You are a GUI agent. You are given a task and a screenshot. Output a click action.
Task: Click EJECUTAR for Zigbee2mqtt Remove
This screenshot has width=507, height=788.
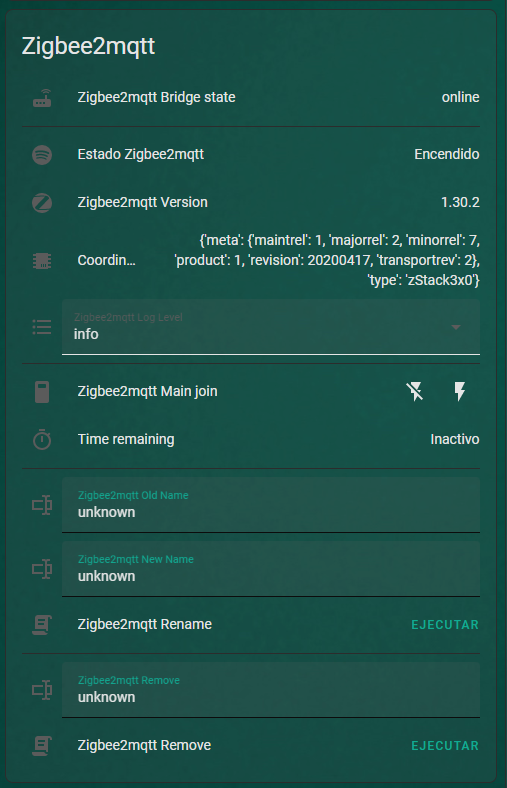(445, 745)
